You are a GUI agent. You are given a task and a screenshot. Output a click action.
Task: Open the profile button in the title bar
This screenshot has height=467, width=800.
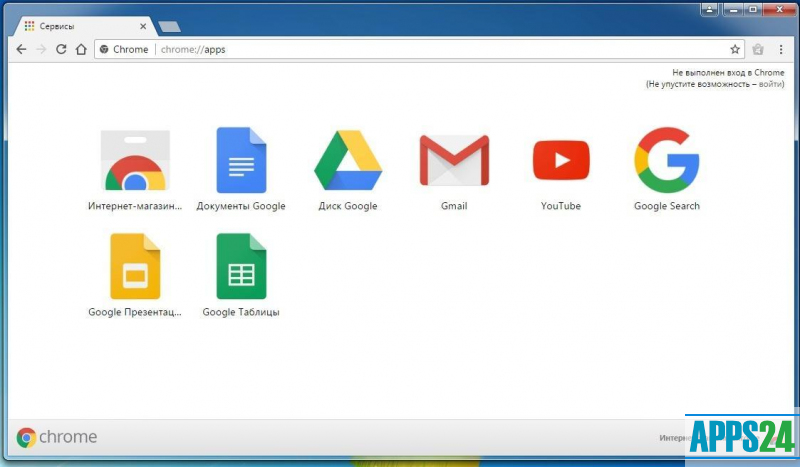[709, 9]
